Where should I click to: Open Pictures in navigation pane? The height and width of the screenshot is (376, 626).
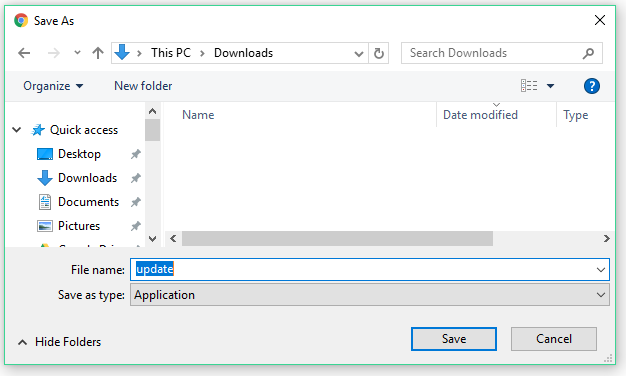point(79,226)
